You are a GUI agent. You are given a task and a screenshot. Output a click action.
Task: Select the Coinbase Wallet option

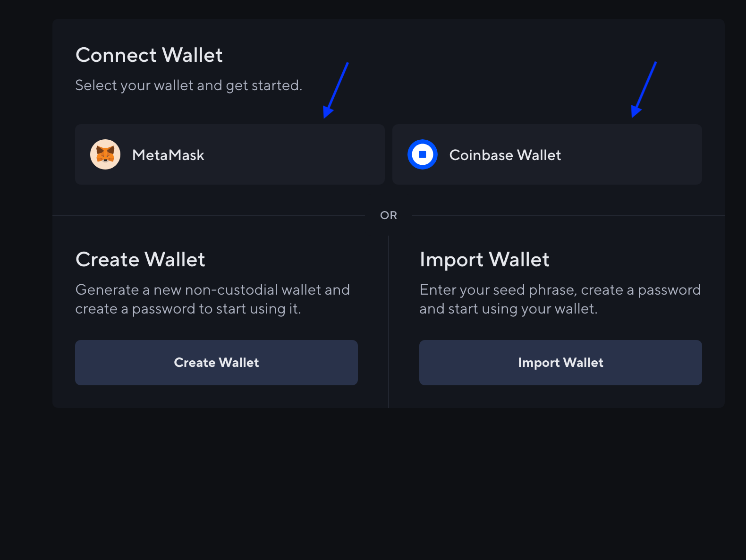[x=547, y=154]
